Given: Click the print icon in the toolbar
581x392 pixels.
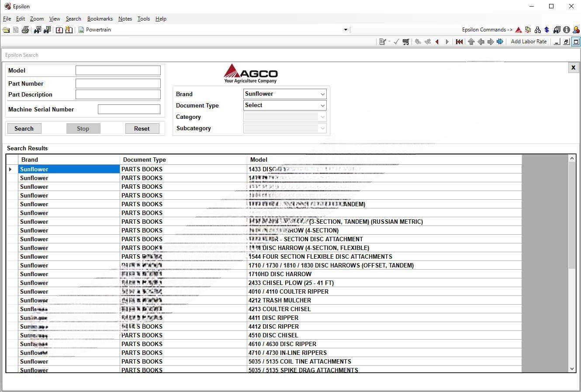Looking at the screenshot, I should [x=25, y=30].
